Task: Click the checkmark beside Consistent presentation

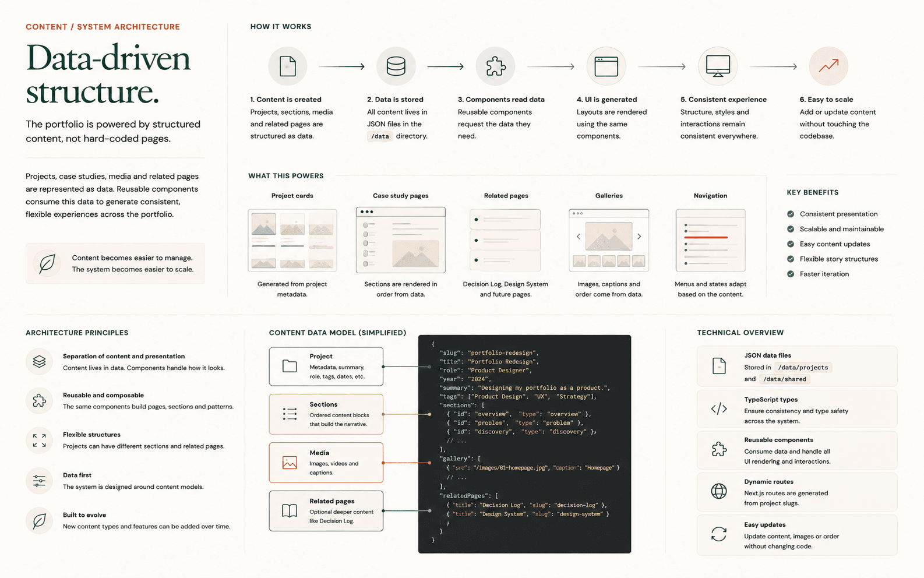Action: (791, 214)
